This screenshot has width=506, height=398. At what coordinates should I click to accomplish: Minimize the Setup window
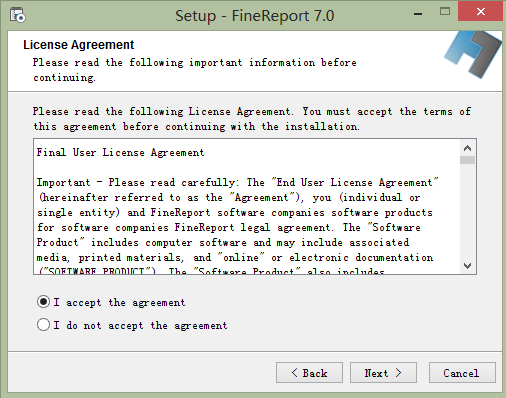(418, 13)
